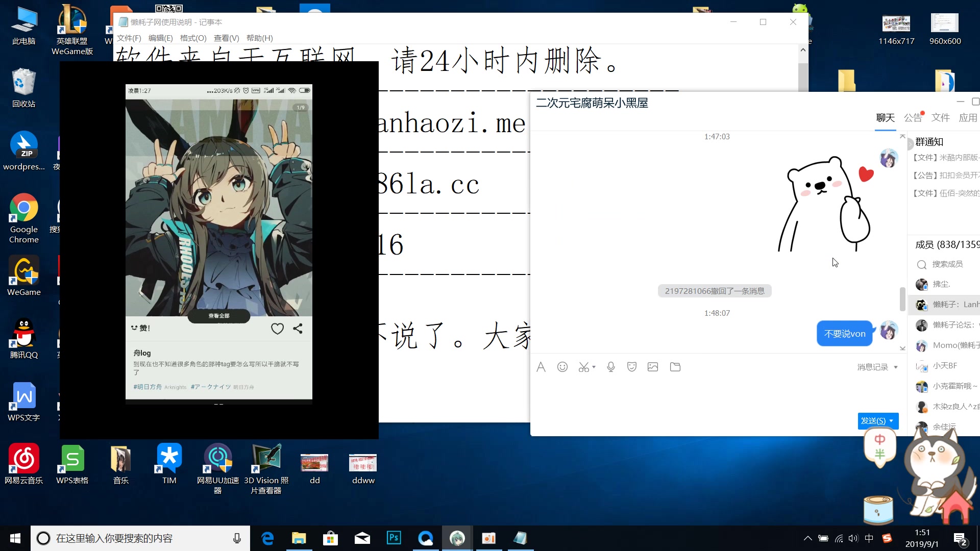
Task: Click the Windows Start button
Action: click(x=15, y=538)
